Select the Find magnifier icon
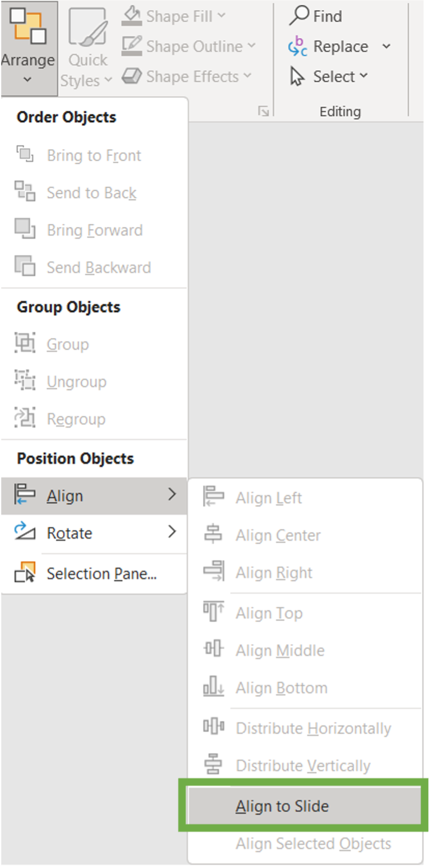 coord(299,16)
